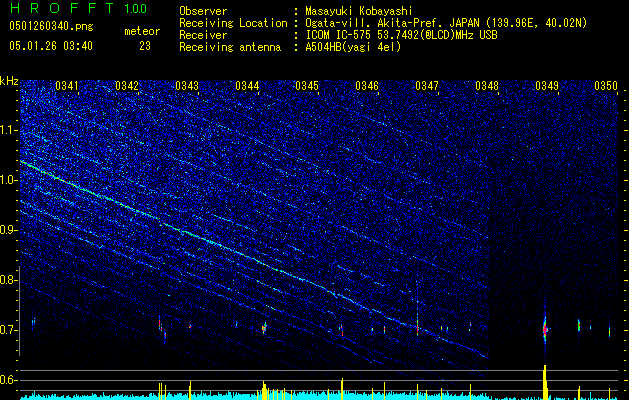Select observer name Masayuki Kobayashi
The width and height of the screenshot is (629, 400).
click(x=359, y=11)
